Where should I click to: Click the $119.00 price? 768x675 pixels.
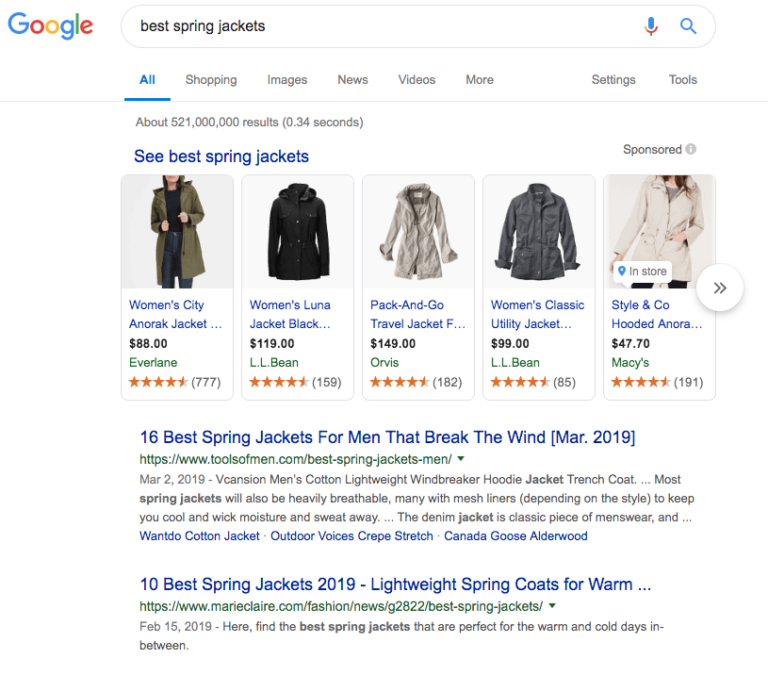[272, 343]
